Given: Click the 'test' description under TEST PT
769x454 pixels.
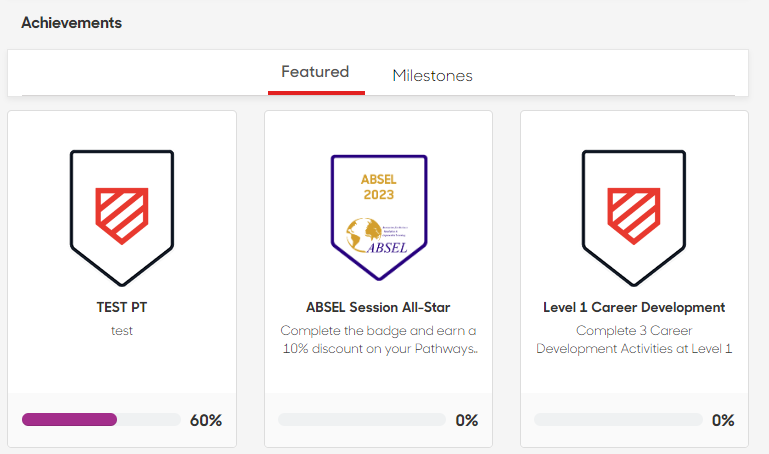Looking at the screenshot, I should pos(122,331).
